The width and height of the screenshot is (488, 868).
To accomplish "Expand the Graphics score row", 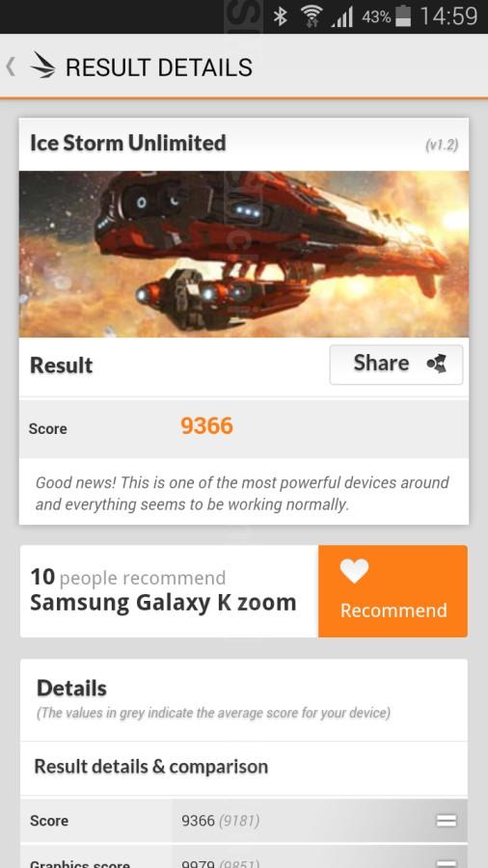I will click(x=446, y=862).
